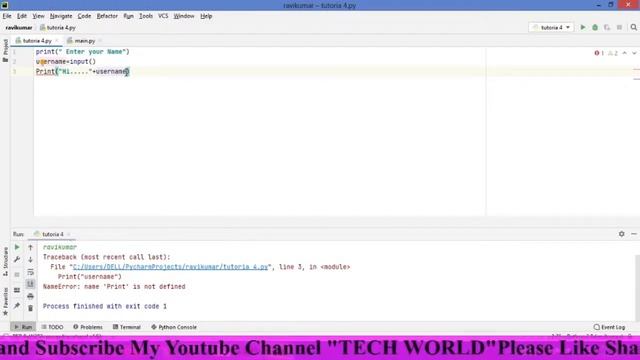Hide the Run tool window
Viewport: 640px width, 360px height.
click(634, 234)
